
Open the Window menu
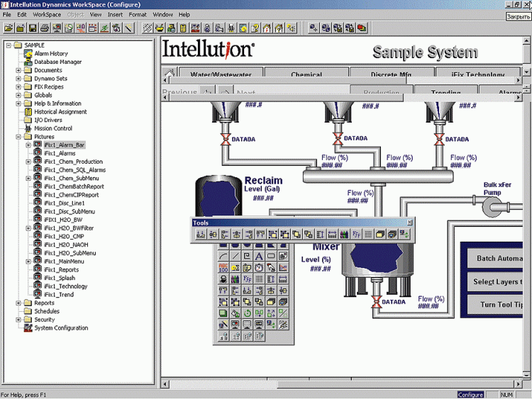(x=162, y=15)
